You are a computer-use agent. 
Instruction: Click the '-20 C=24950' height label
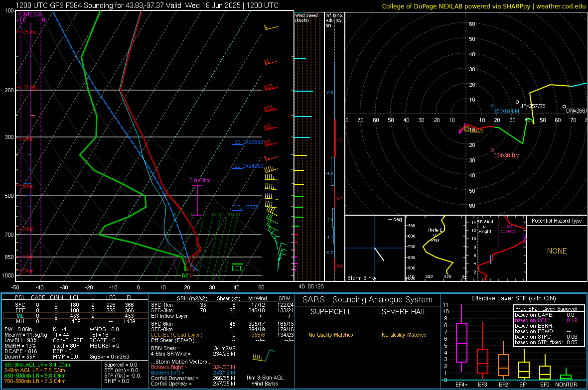[x=248, y=166]
